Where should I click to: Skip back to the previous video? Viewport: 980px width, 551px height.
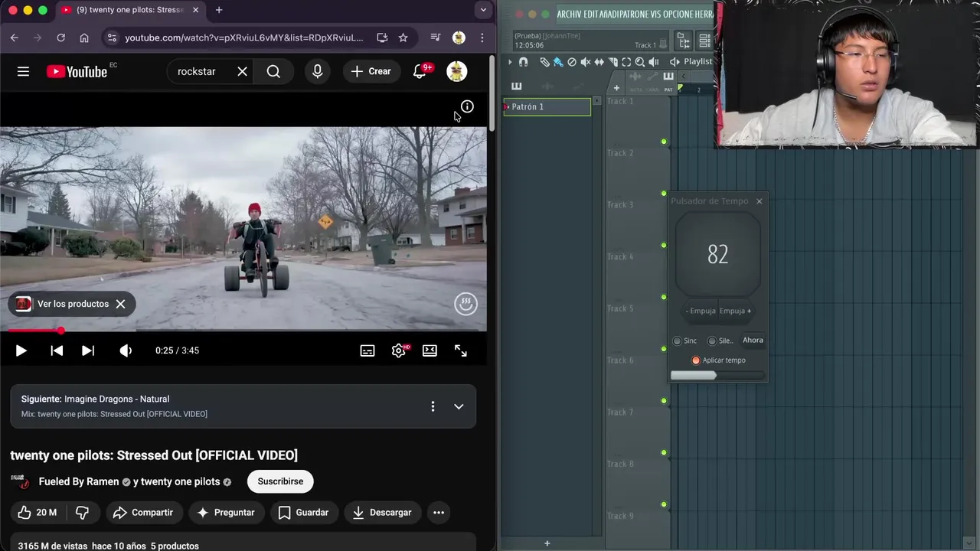(57, 350)
